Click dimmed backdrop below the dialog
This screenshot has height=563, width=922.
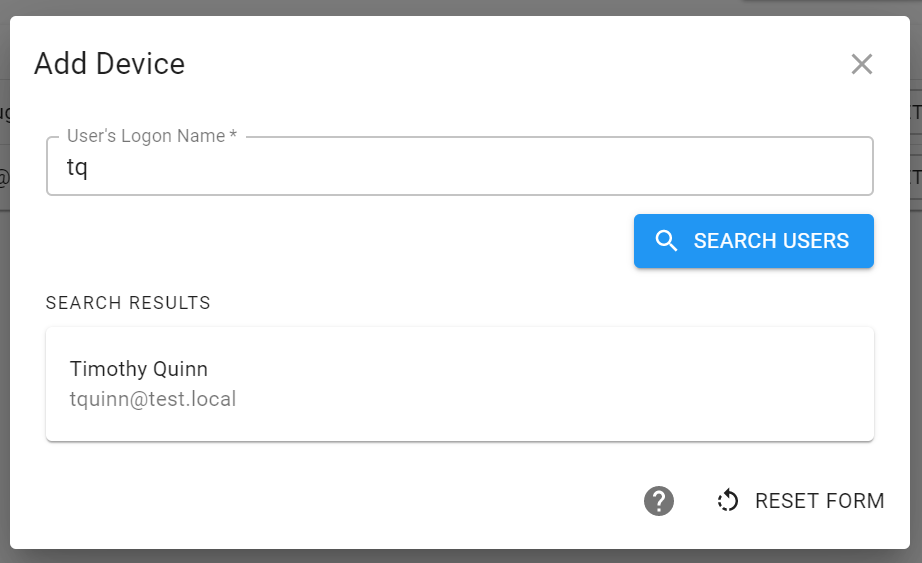[460, 557]
